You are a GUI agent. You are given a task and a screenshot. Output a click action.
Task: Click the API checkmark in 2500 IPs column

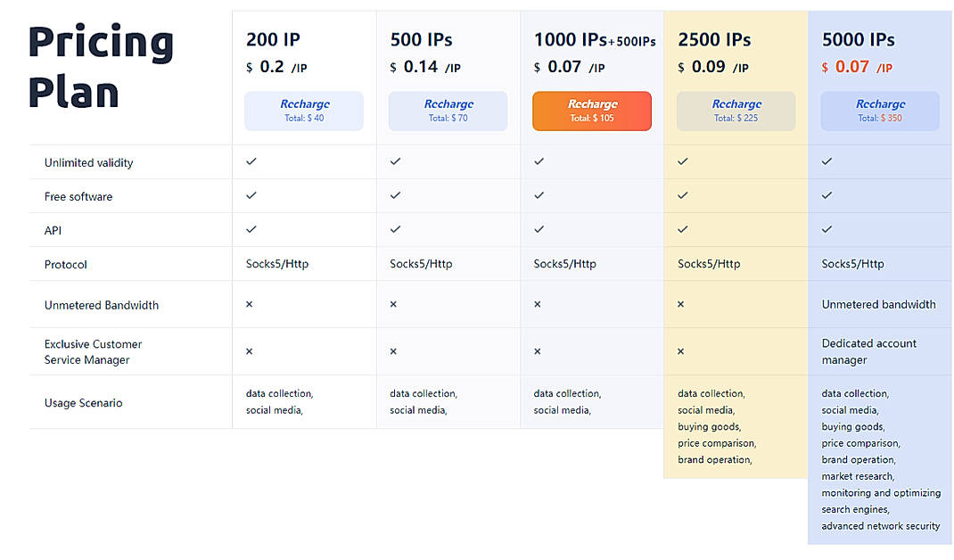tap(682, 230)
